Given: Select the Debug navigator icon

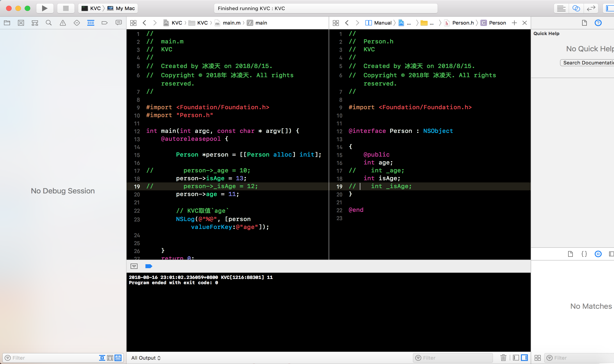Looking at the screenshot, I should pyautogui.click(x=91, y=23).
